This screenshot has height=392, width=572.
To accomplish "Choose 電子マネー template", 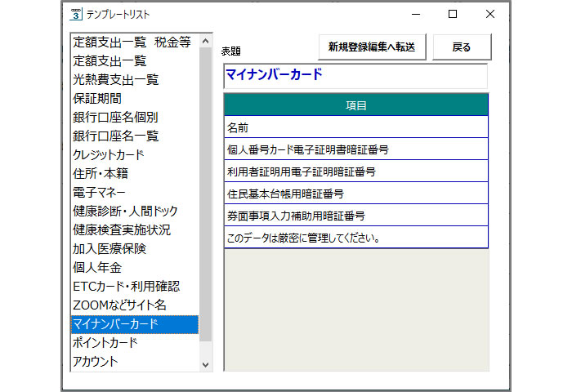I will point(135,193).
